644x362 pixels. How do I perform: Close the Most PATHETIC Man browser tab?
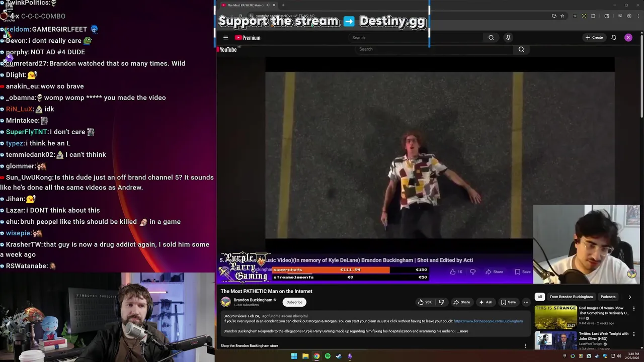[274, 5]
